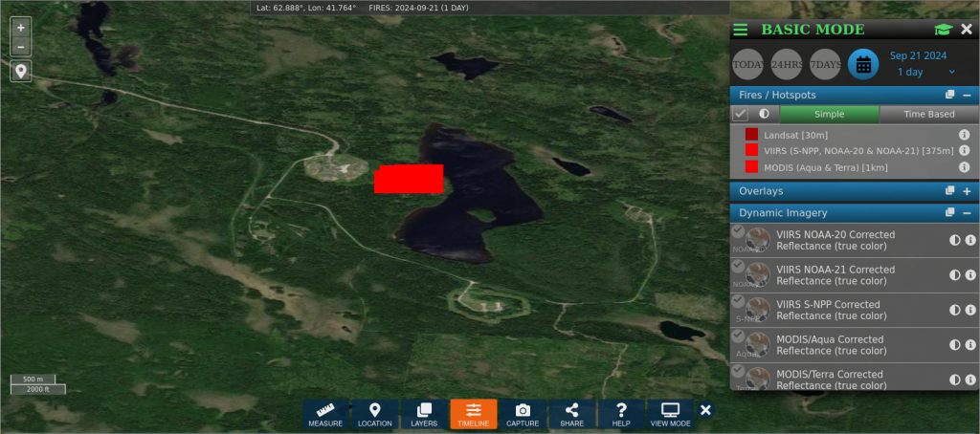Enable MODIS/Aqua Corrected Reflectance layer
The width and height of the screenshot is (980, 434).
tap(738, 336)
